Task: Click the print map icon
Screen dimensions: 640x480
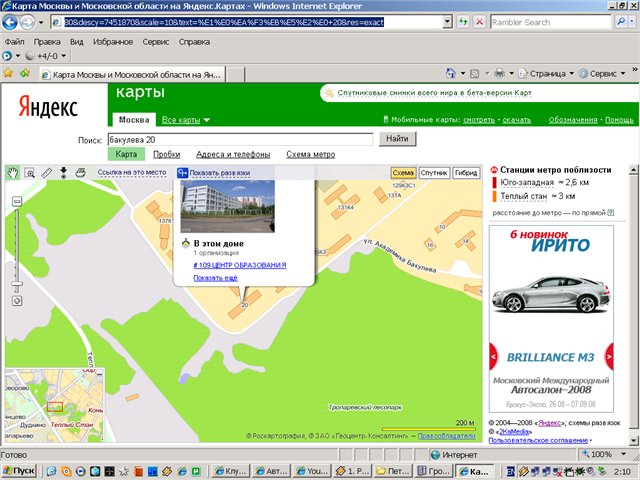Action: [x=80, y=173]
